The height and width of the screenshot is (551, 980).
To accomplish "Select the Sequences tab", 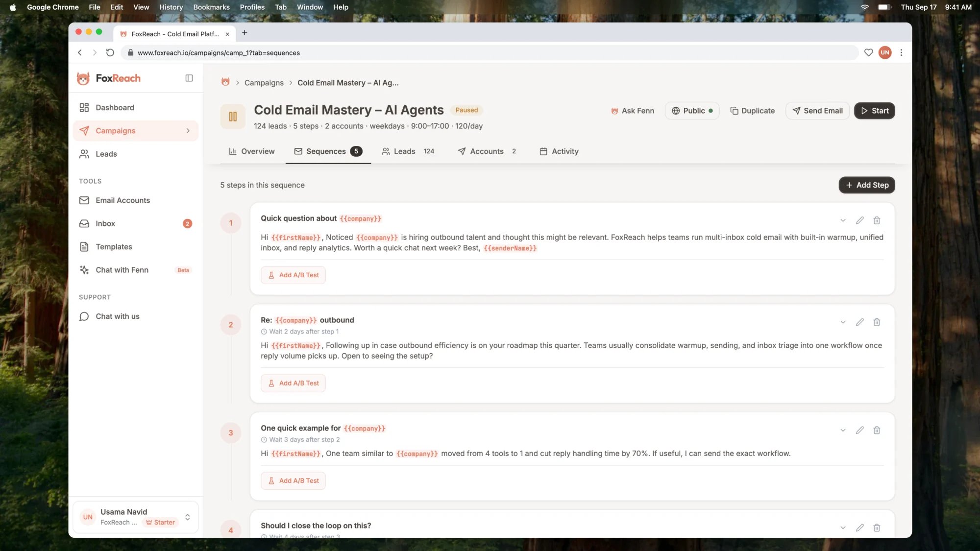I will (x=328, y=151).
